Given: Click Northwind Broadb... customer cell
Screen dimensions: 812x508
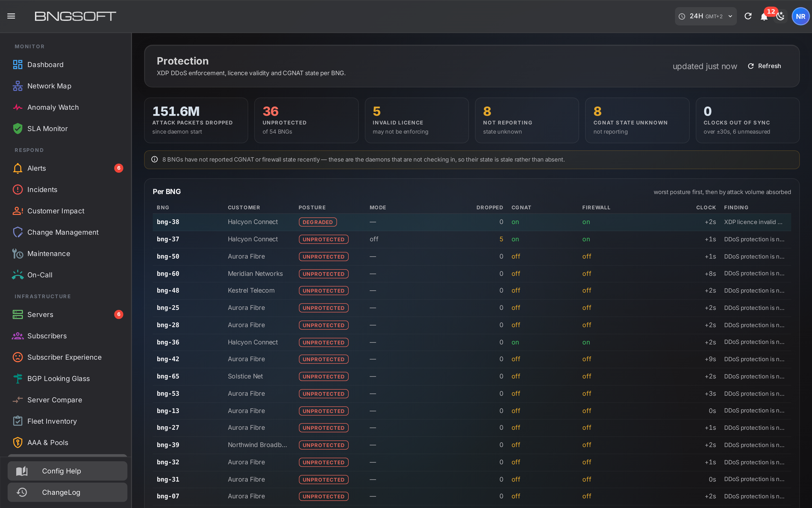Looking at the screenshot, I should point(257,445).
